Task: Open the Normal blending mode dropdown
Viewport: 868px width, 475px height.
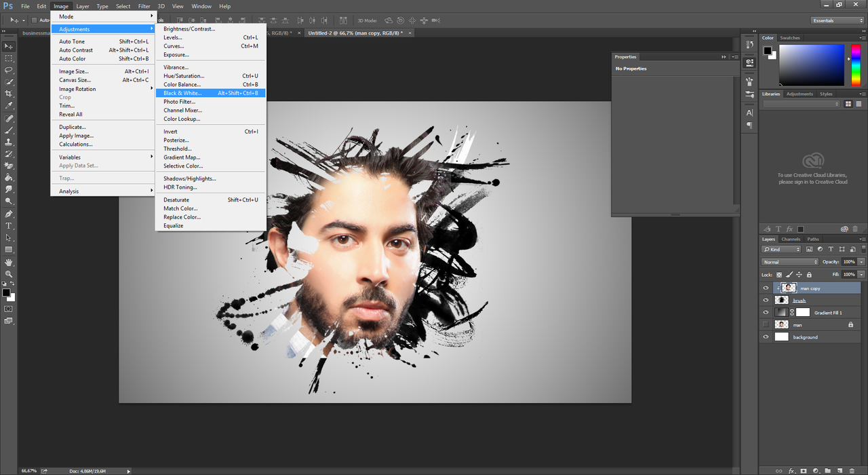Action: click(x=790, y=262)
